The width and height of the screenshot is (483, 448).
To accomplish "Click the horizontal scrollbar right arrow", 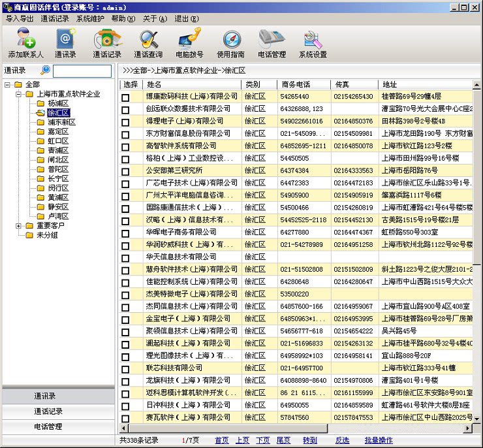I will click(x=468, y=428).
